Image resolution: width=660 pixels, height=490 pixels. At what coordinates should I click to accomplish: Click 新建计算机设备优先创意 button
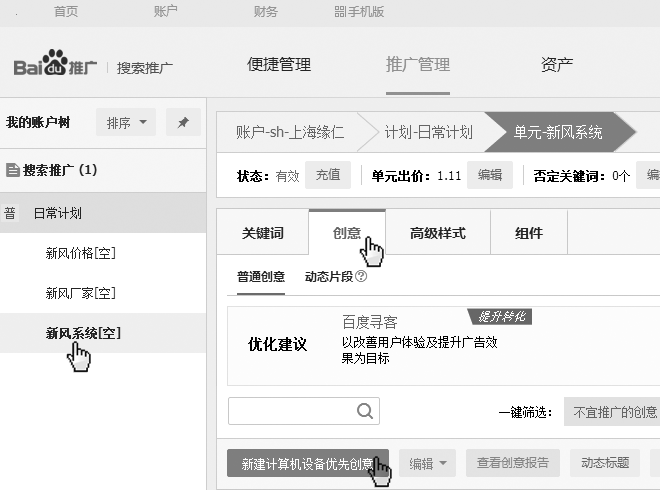pyautogui.click(x=300, y=463)
